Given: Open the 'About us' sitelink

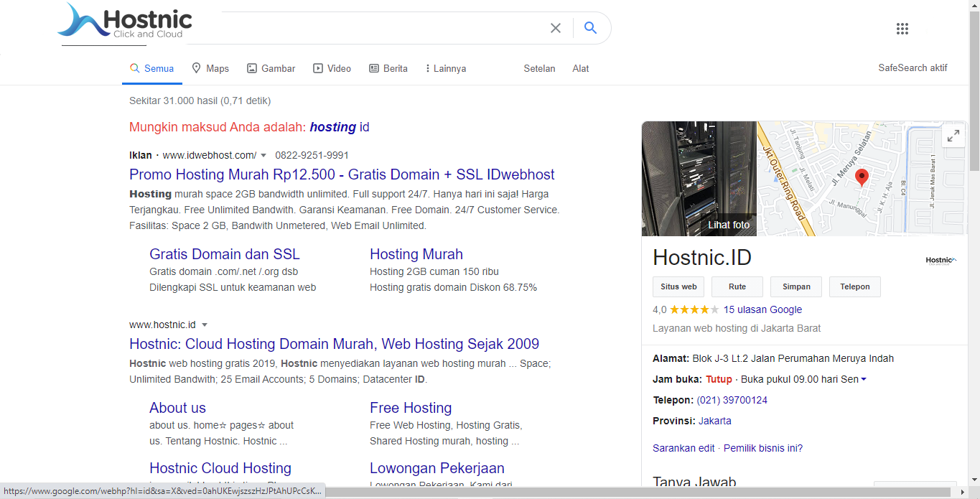Looking at the screenshot, I should click(x=177, y=408).
